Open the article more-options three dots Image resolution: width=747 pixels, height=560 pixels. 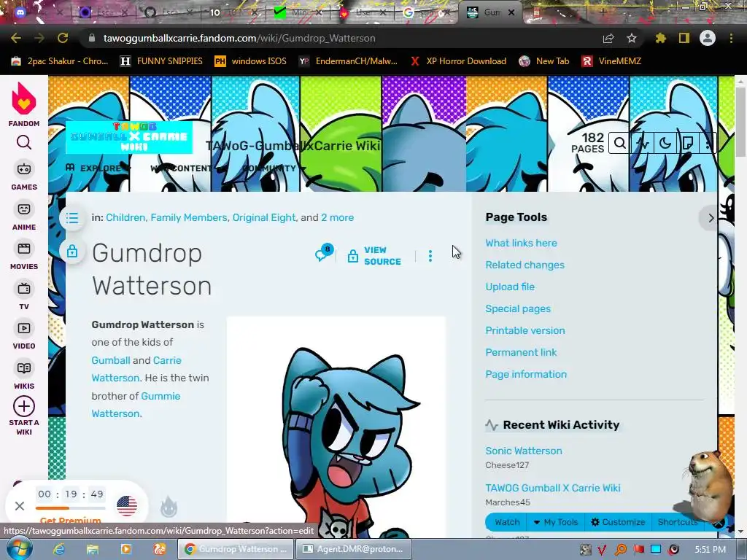[x=430, y=256]
